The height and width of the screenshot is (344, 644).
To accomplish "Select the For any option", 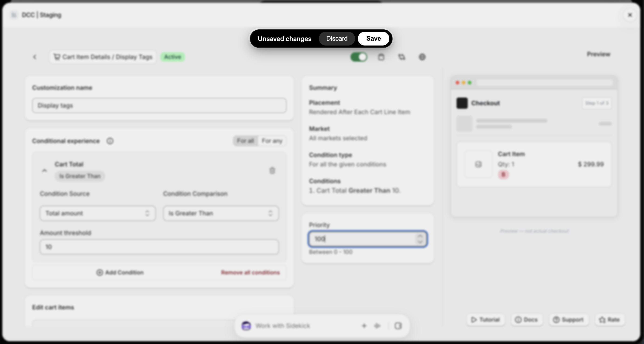I will 272,141.
